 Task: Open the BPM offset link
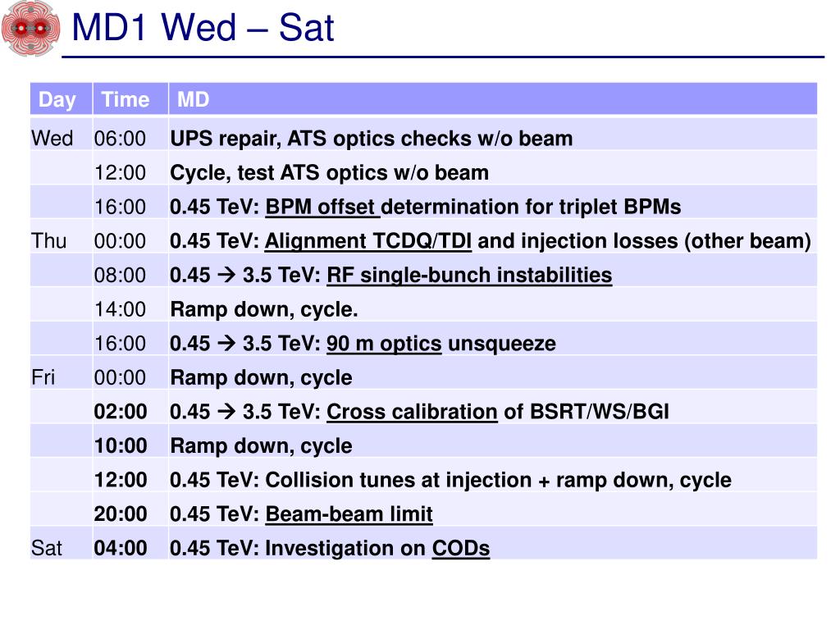(322, 207)
